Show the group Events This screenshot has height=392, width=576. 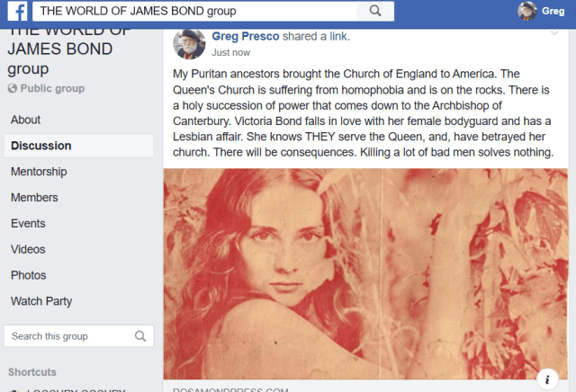point(28,224)
